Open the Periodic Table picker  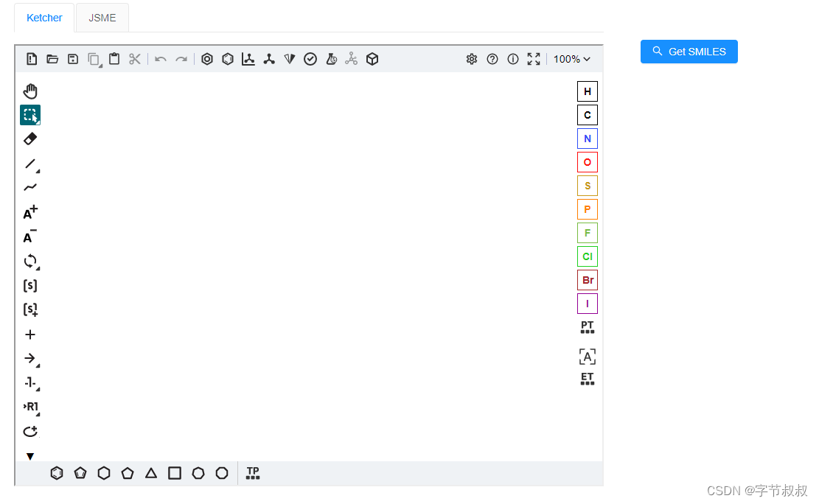587,326
